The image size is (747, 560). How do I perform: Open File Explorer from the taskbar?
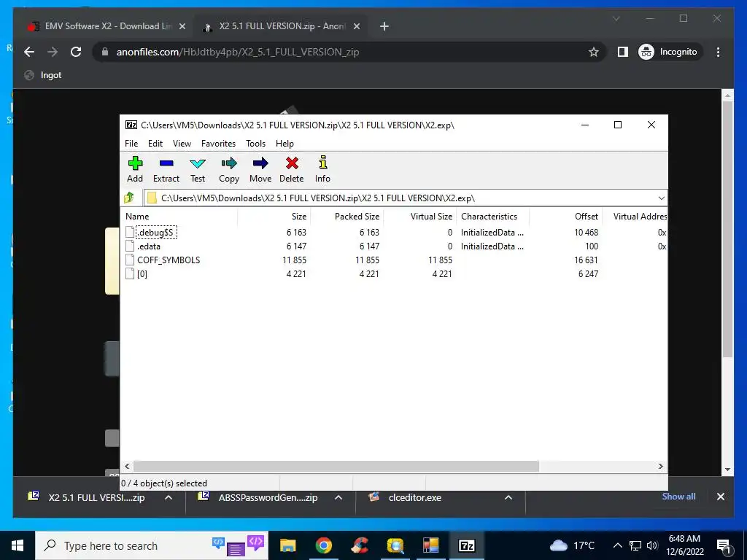pyautogui.click(x=287, y=545)
